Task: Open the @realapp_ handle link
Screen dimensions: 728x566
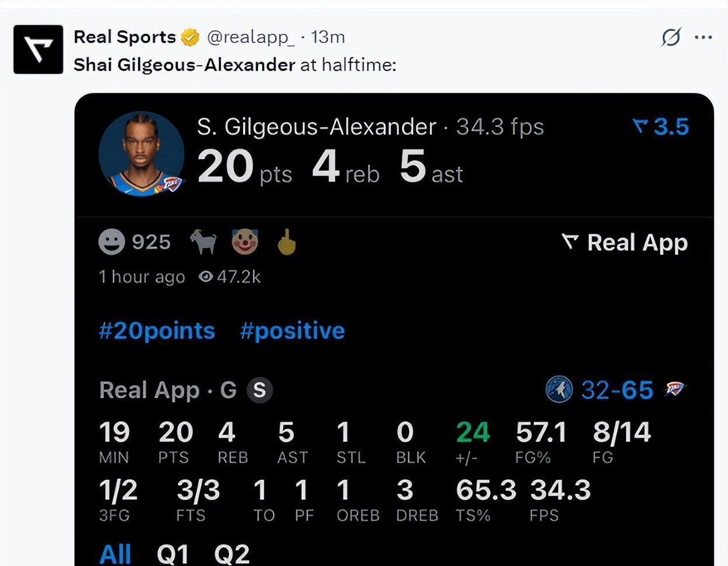Action: pyautogui.click(x=251, y=37)
